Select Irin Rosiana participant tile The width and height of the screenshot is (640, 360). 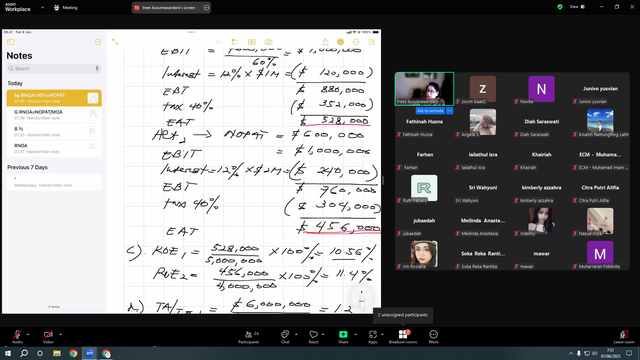[x=424, y=254]
